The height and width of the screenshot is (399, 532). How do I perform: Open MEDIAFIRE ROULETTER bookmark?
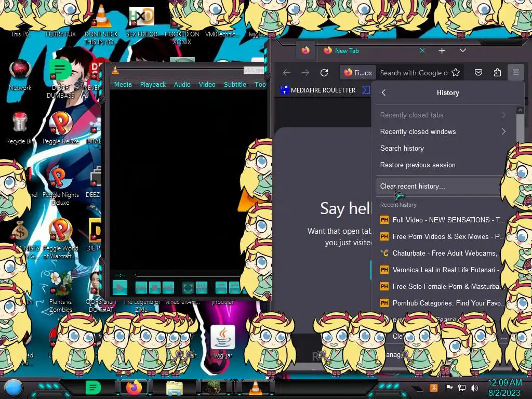tap(318, 90)
